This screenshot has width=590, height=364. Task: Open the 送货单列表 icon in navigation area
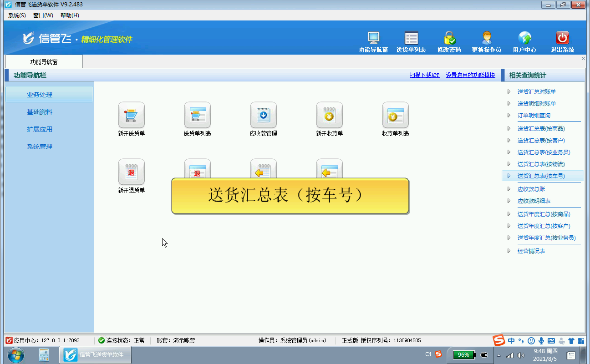[x=197, y=115]
